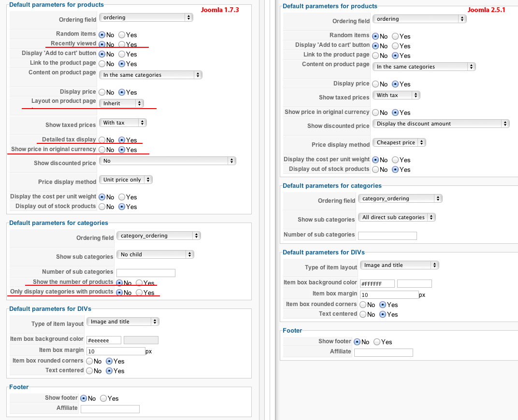
Task: Select No for Recently viewed
Action: [x=102, y=44]
